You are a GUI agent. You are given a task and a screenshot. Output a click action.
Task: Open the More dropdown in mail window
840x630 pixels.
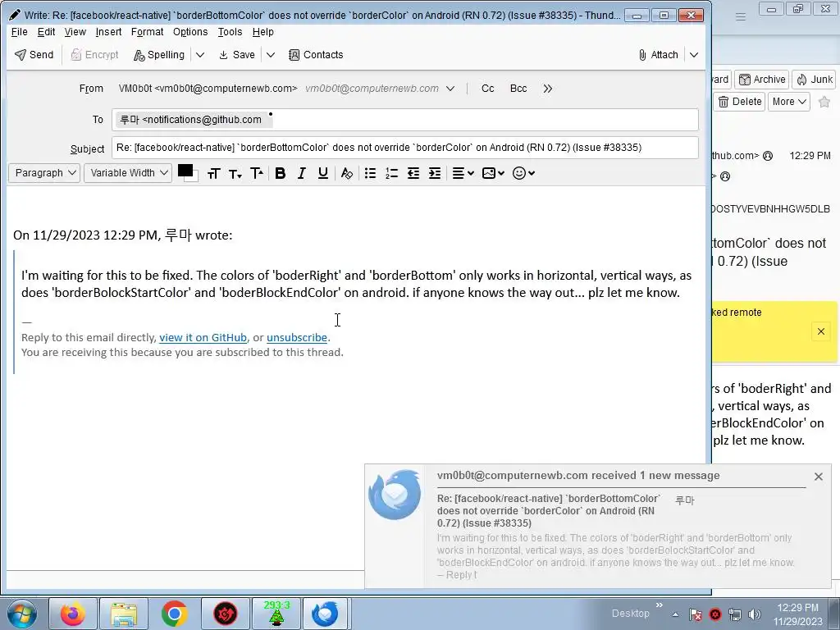[789, 102]
